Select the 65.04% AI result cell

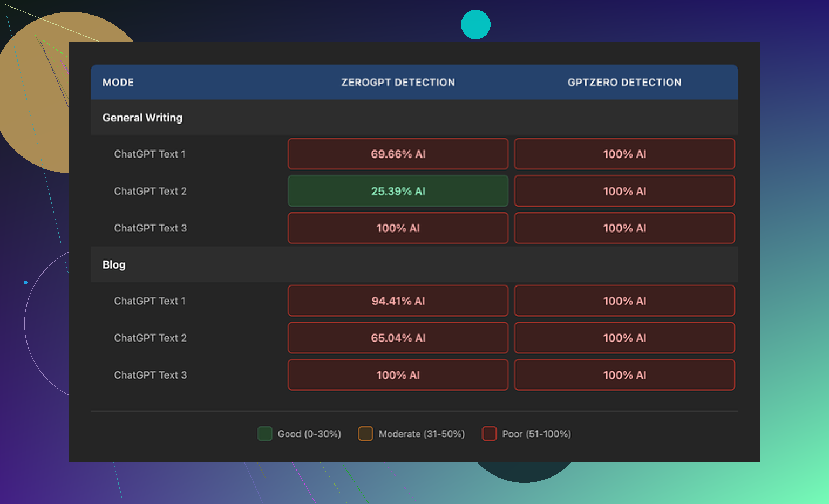398,338
